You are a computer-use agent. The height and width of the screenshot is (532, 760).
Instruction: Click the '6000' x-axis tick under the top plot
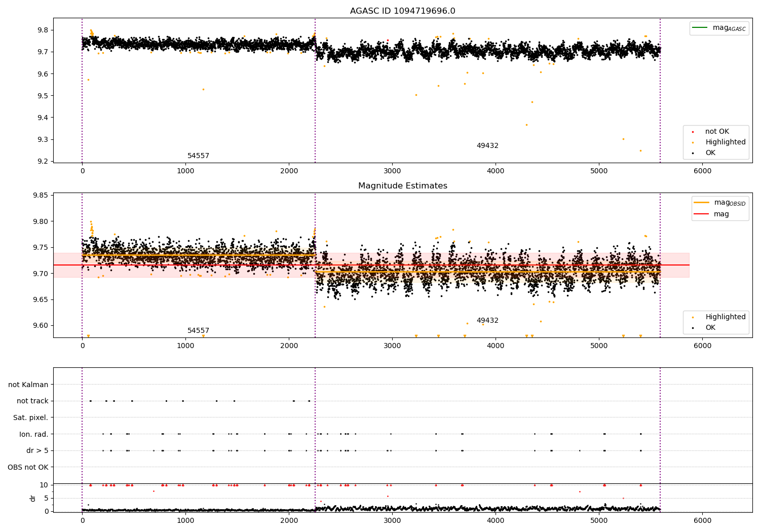coord(702,171)
